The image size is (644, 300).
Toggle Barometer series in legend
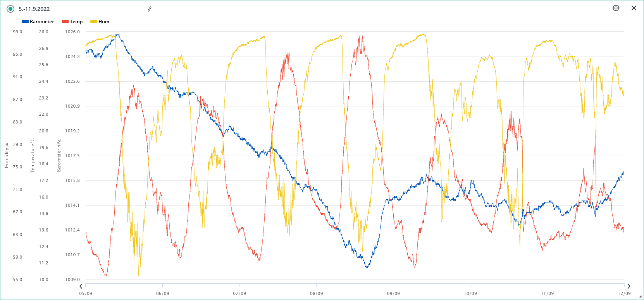pyautogui.click(x=42, y=22)
